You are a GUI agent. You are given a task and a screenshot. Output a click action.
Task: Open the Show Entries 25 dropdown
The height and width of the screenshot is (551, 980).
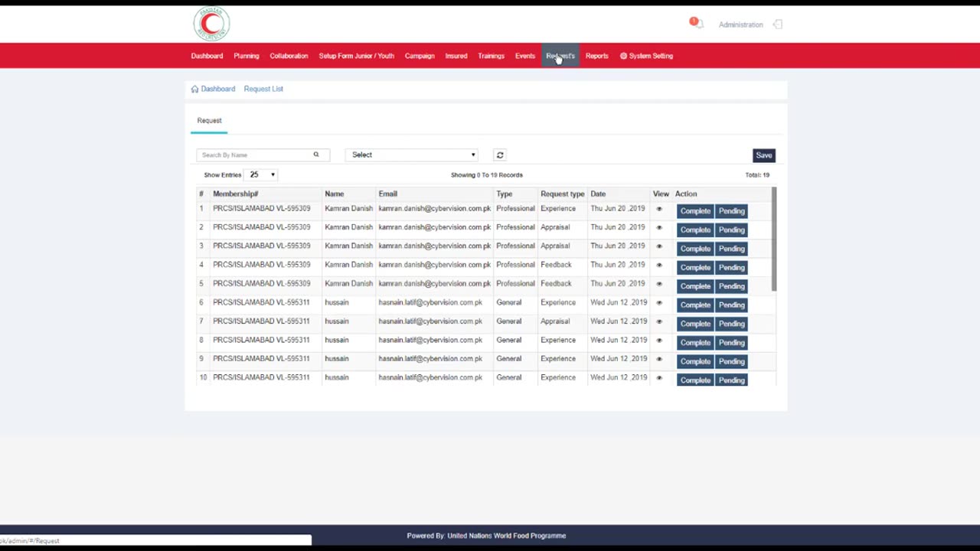262,174
